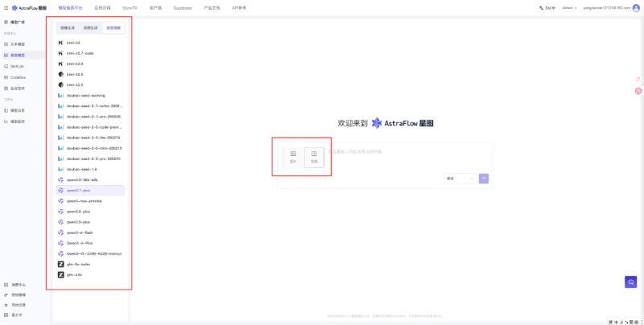644x325 pixels.
Task: Click the Qwen logo beside qwen3-max-preview
Action: [x=61, y=201]
